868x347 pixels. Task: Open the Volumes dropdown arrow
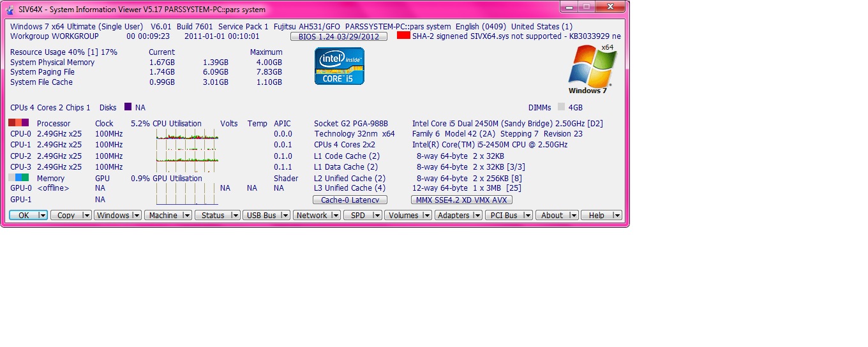click(x=428, y=216)
